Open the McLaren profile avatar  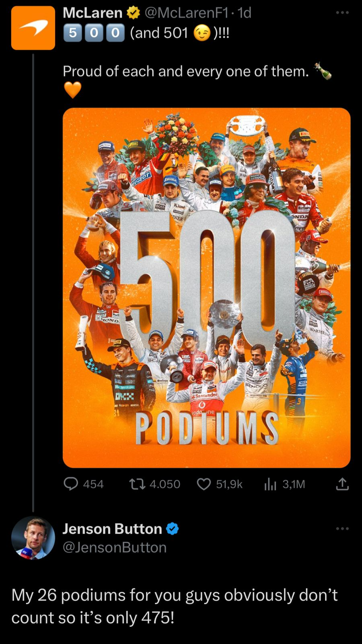pos(33,28)
